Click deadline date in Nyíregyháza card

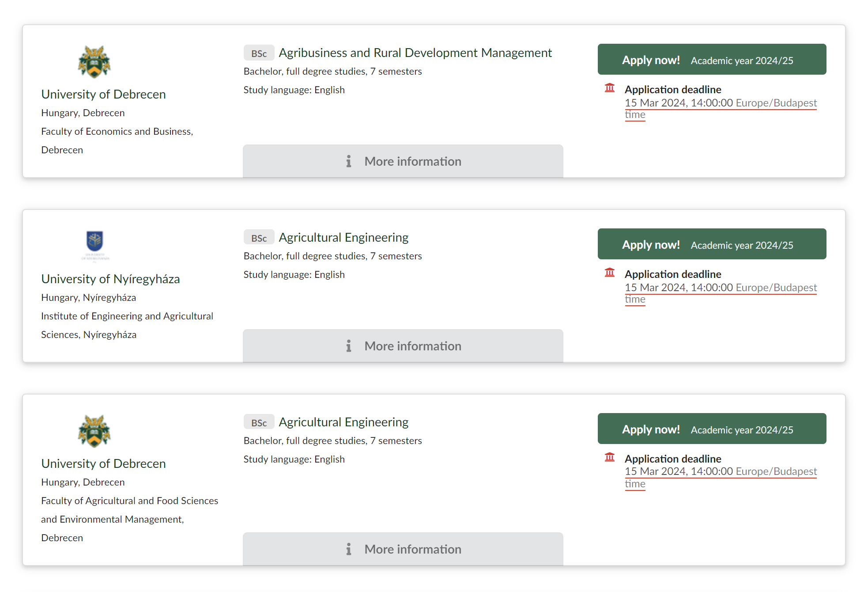[x=721, y=293]
